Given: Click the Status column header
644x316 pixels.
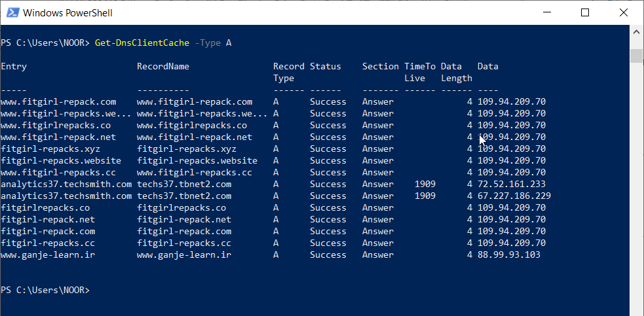Looking at the screenshot, I should tap(326, 67).
